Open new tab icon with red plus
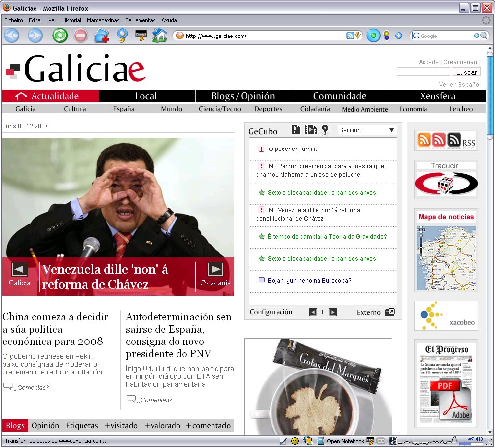The width and height of the screenshot is (495, 448). click(x=102, y=36)
